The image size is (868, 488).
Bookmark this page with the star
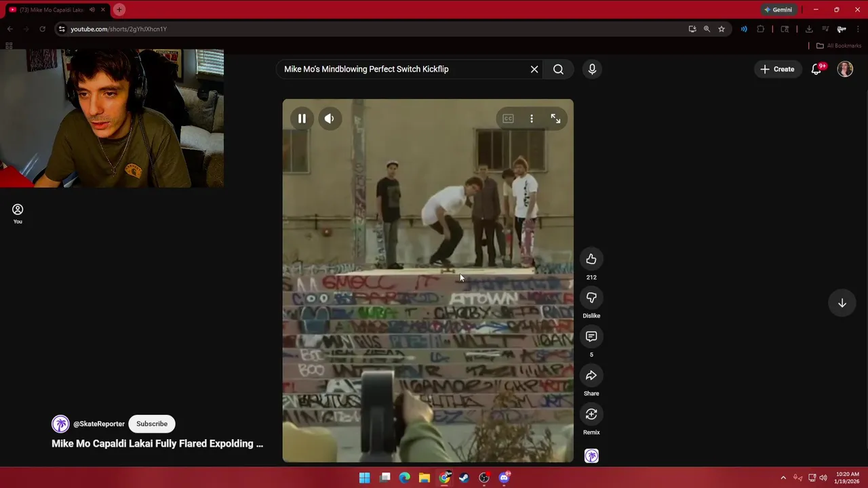722,29
